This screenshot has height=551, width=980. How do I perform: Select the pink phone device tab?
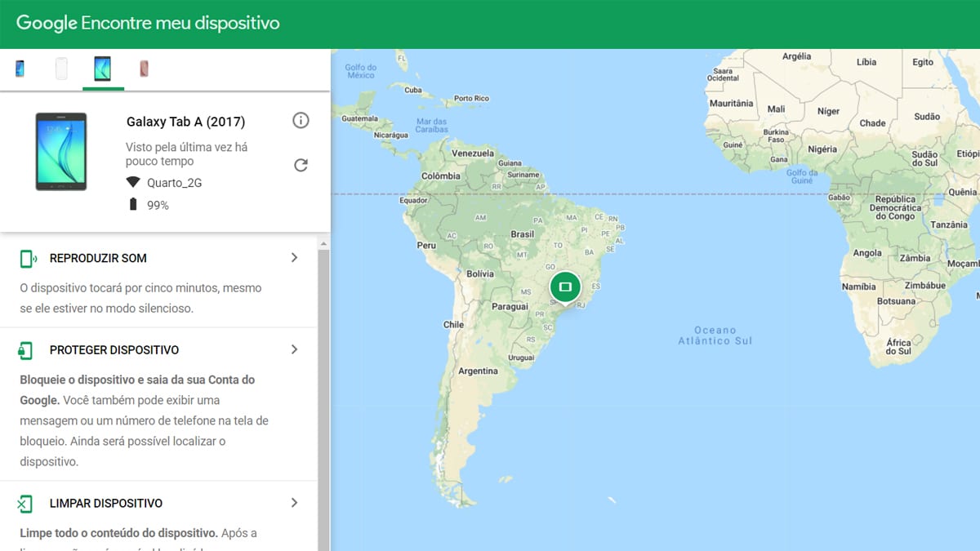click(144, 69)
